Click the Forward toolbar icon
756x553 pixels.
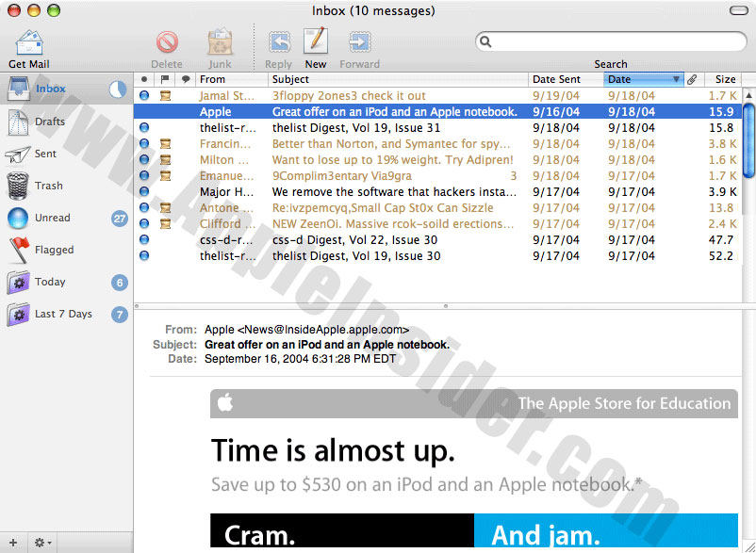click(x=360, y=42)
